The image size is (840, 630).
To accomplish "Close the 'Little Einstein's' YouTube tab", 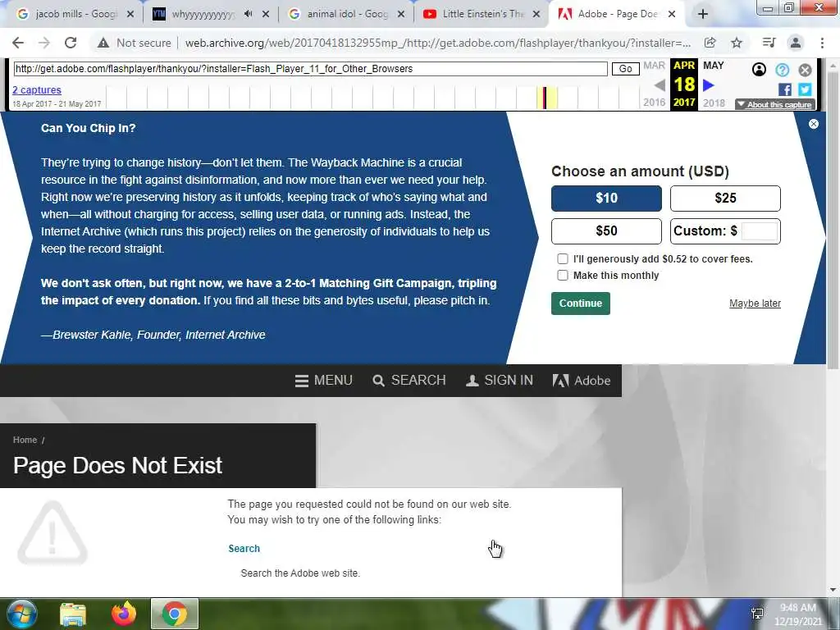I will tap(536, 15).
